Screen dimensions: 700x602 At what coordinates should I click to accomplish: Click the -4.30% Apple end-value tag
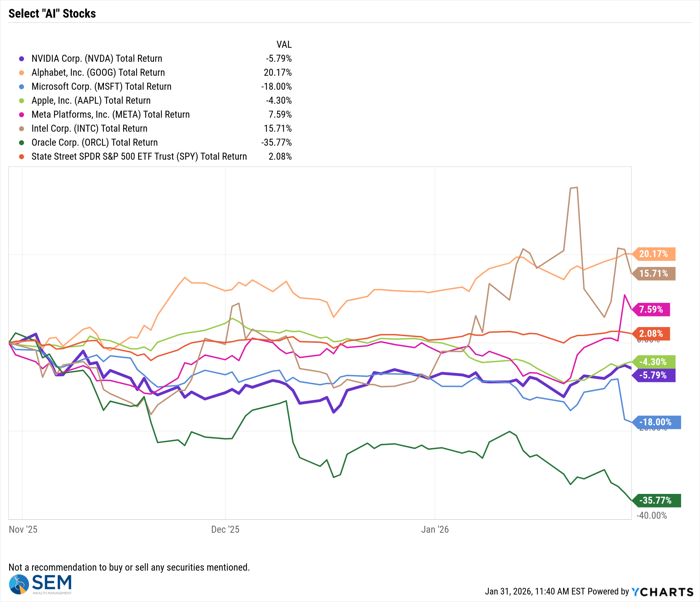pos(653,362)
